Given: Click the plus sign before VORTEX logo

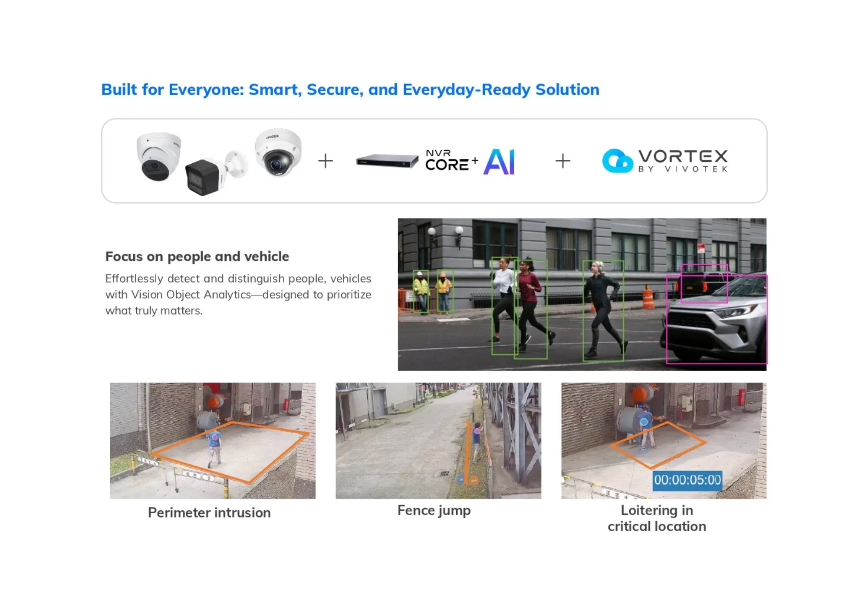Looking at the screenshot, I should click(563, 161).
